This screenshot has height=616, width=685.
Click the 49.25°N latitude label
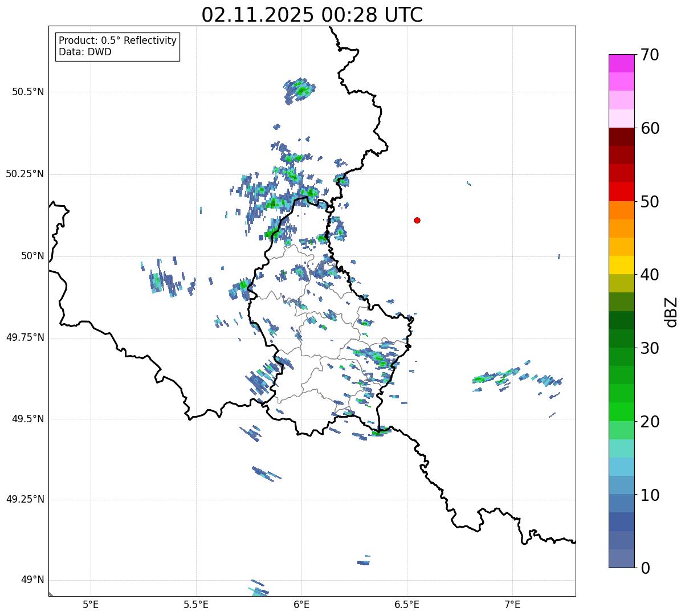tap(25, 500)
